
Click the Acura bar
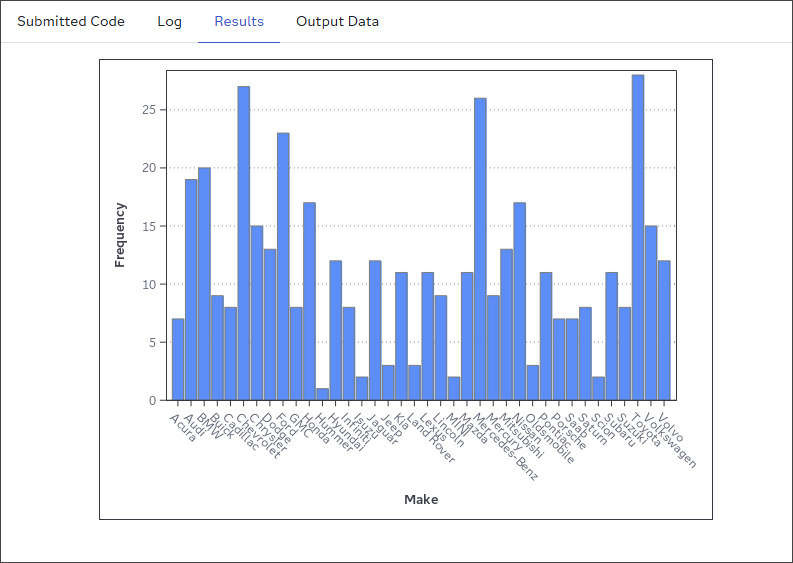(x=178, y=360)
